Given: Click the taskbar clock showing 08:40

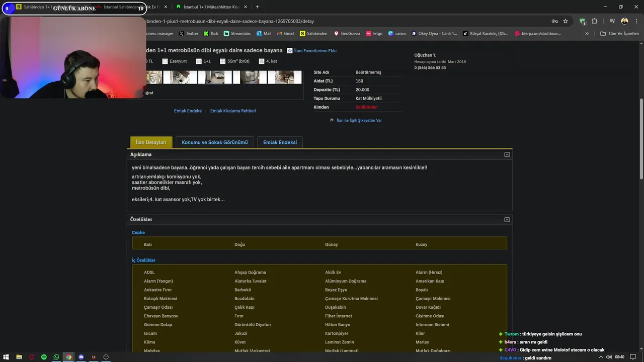Looking at the screenshot, I should pos(619,357).
